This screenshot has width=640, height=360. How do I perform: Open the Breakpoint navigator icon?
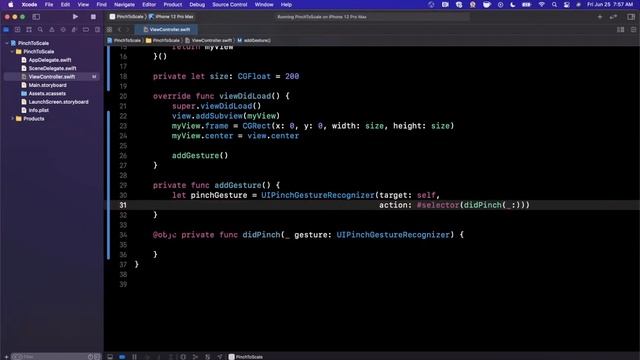click(x=86, y=29)
